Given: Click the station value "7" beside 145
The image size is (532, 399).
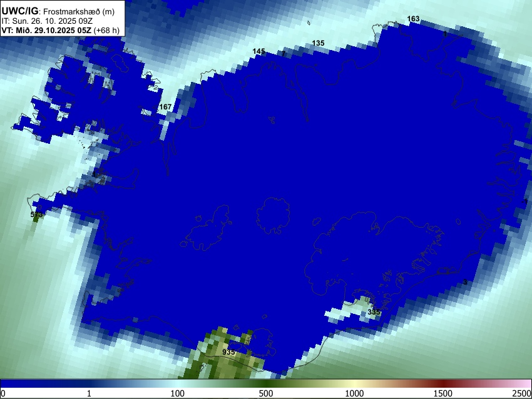Looking at the screenshot, I should coord(283,54).
